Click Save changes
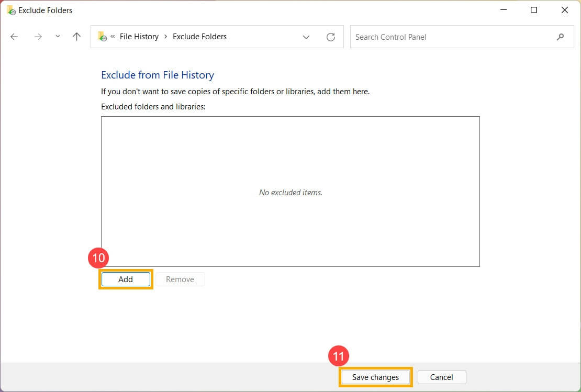Screen dimensions: 581x392 coord(375,377)
